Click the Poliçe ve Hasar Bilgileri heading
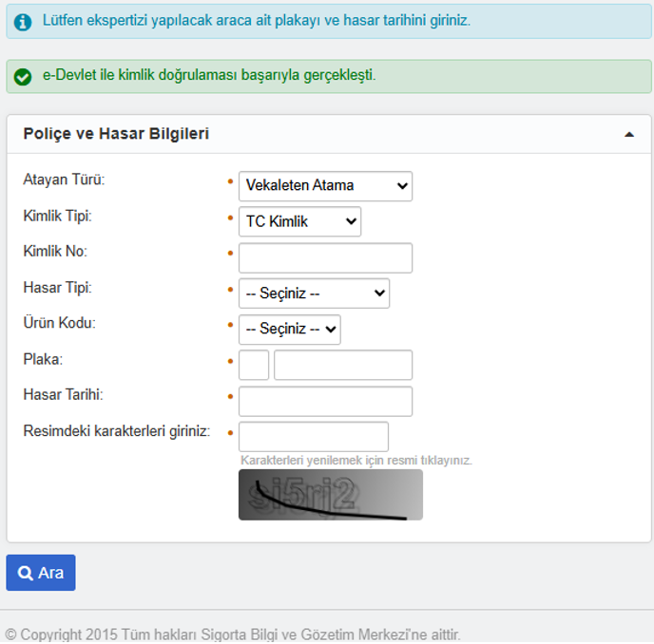The image size is (654, 644). tap(116, 134)
